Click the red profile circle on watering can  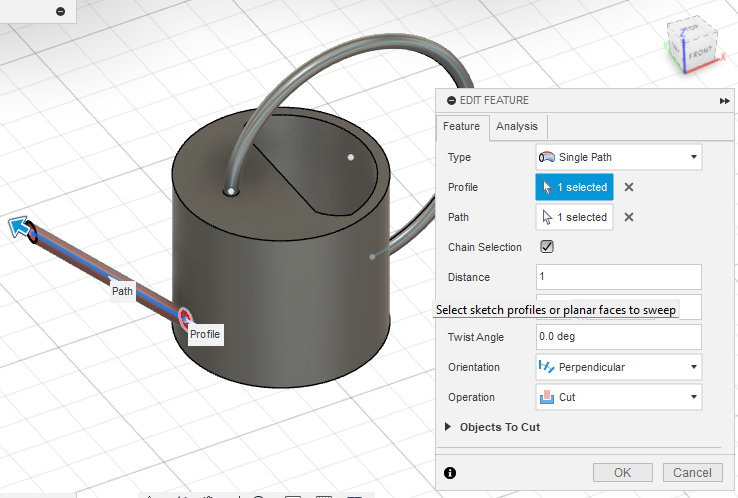185,318
